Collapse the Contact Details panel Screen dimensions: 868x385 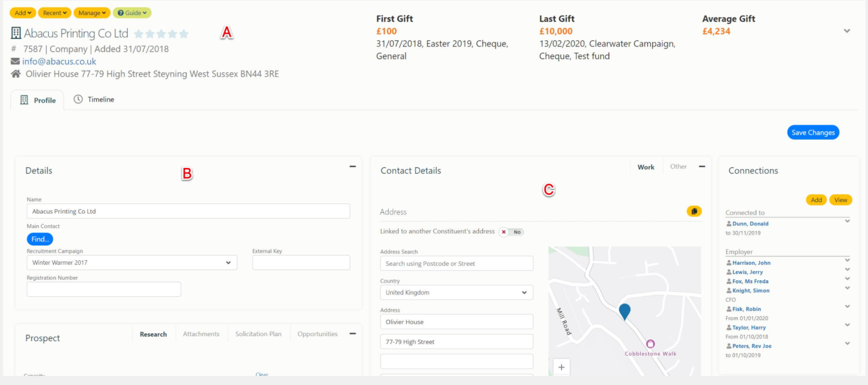(x=702, y=167)
